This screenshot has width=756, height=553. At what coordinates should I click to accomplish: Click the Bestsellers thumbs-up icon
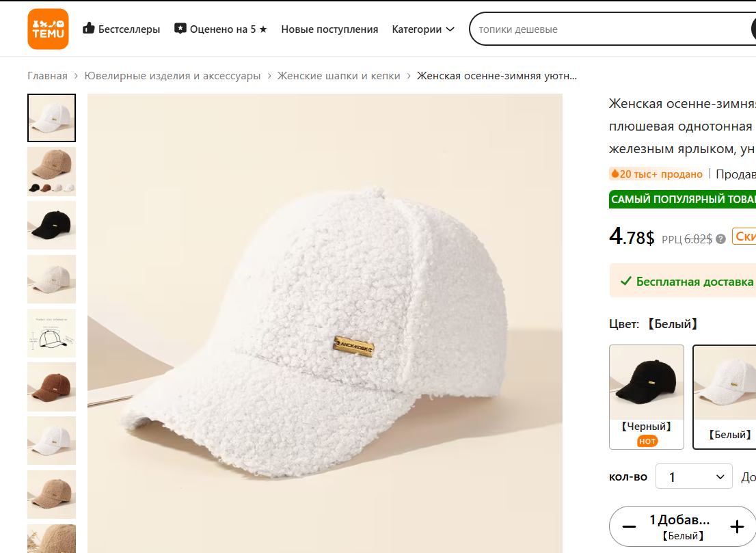[x=89, y=29]
